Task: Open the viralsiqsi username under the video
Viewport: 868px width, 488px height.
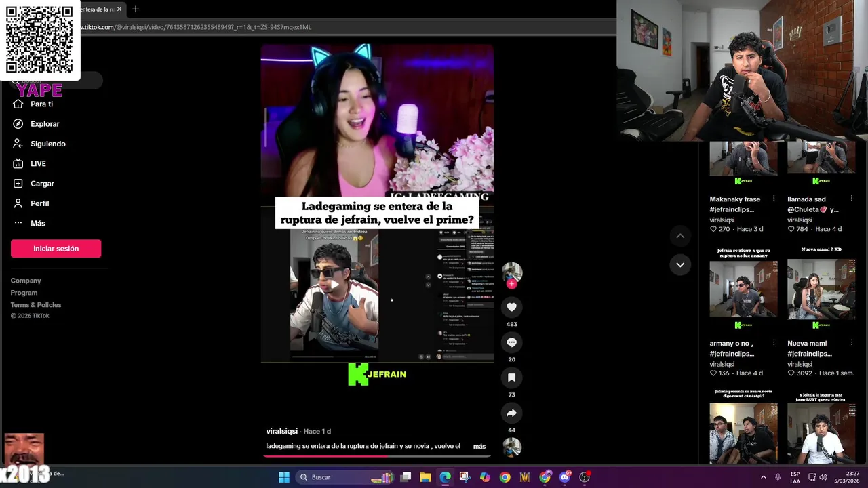Action: 282,431
